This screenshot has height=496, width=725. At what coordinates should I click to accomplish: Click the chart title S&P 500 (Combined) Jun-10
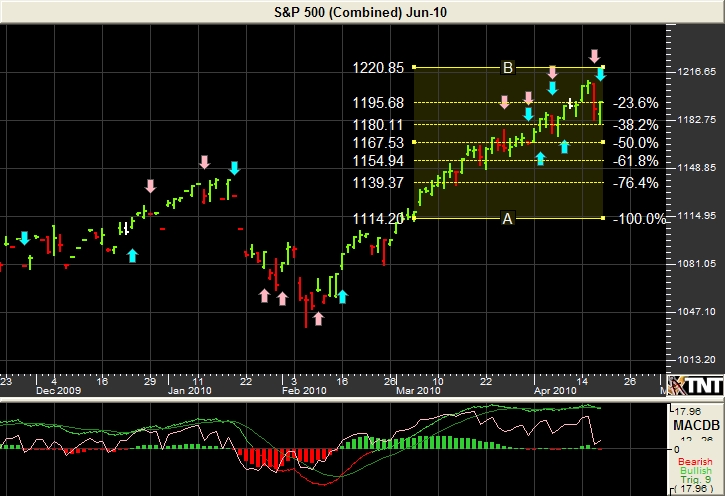click(361, 12)
